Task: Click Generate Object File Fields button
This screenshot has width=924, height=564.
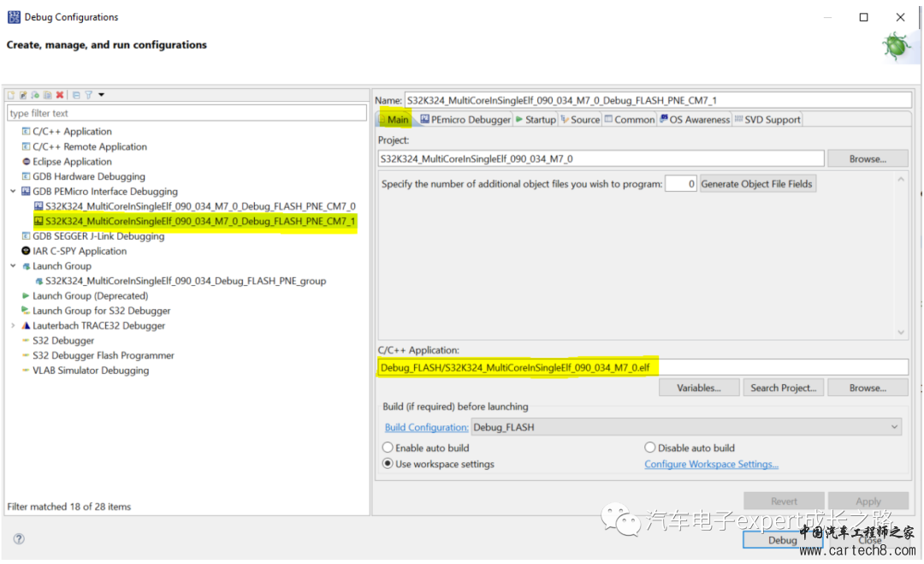Action: point(756,184)
